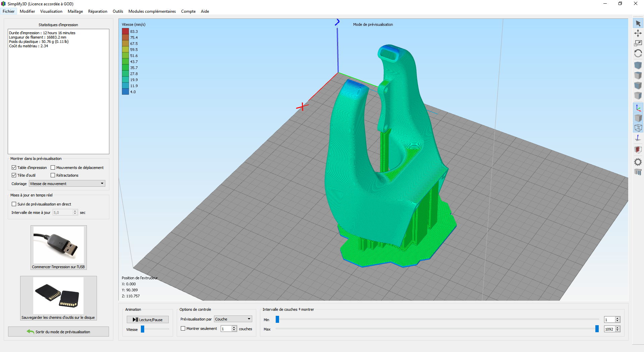This screenshot has width=644, height=352.
Task: Enable Rétractations checkbox
Action: (x=53, y=175)
